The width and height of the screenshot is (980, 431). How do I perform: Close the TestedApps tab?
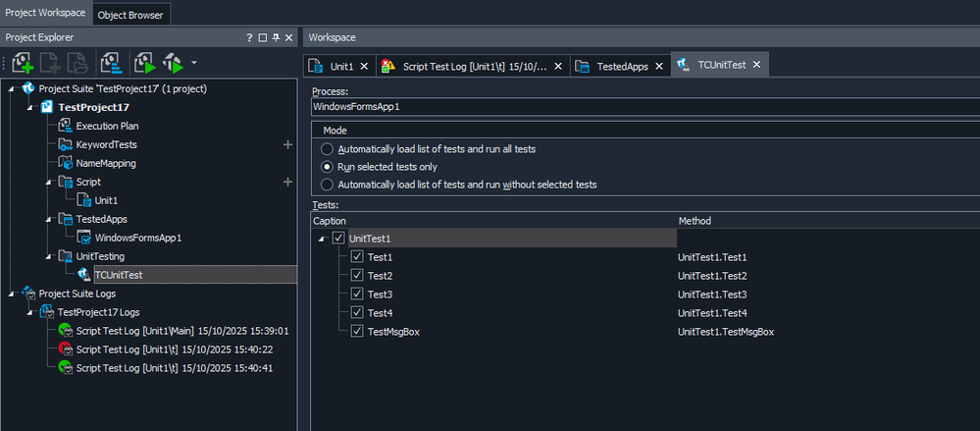click(x=659, y=66)
